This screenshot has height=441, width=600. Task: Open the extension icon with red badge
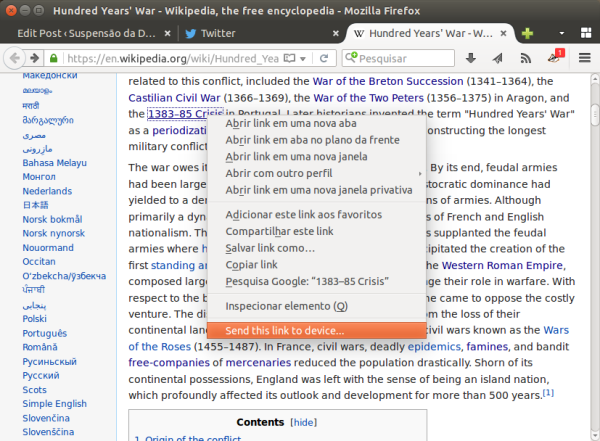[556, 57]
